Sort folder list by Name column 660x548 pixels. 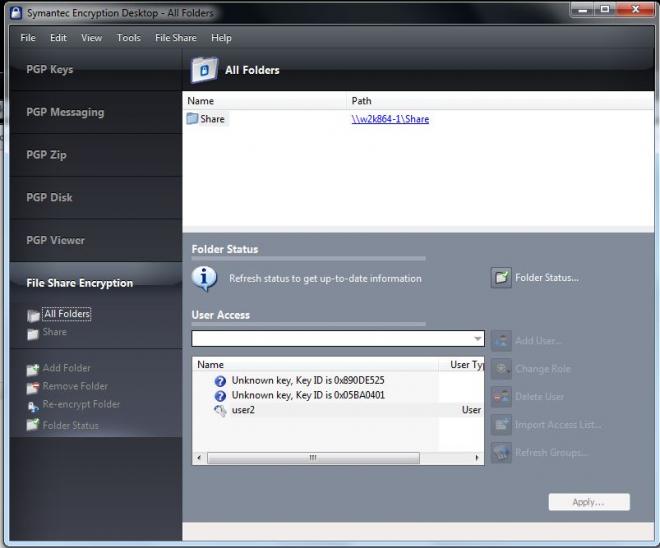264,101
